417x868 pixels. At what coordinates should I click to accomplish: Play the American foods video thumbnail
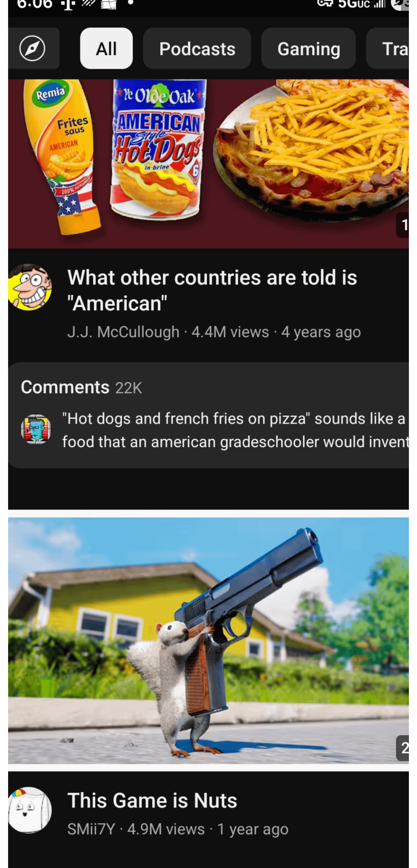[x=208, y=164]
